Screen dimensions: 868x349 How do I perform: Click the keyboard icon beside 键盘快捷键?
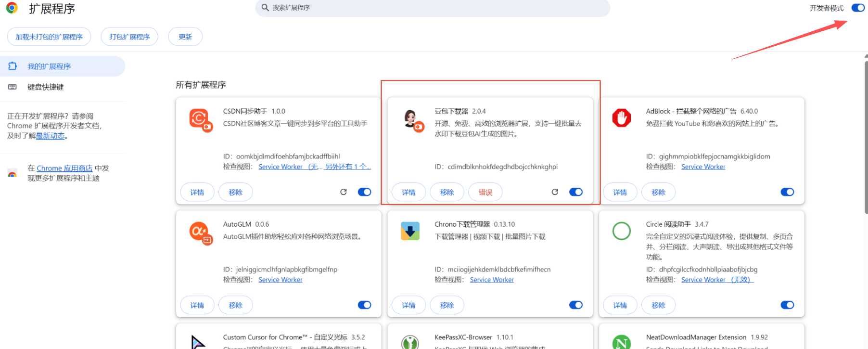pyautogui.click(x=13, y=87)
